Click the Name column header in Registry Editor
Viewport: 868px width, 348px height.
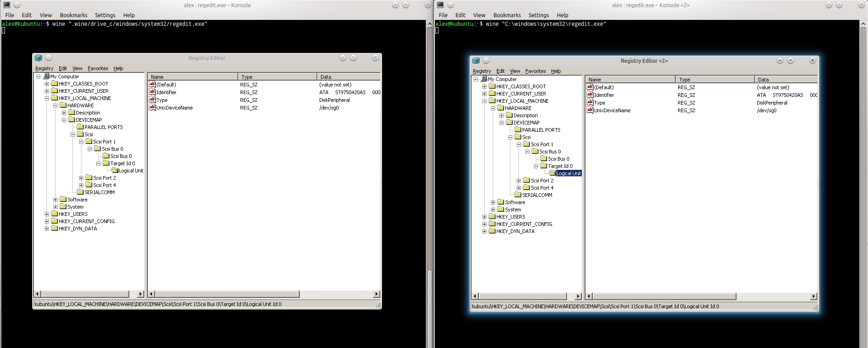coord(193,77)
